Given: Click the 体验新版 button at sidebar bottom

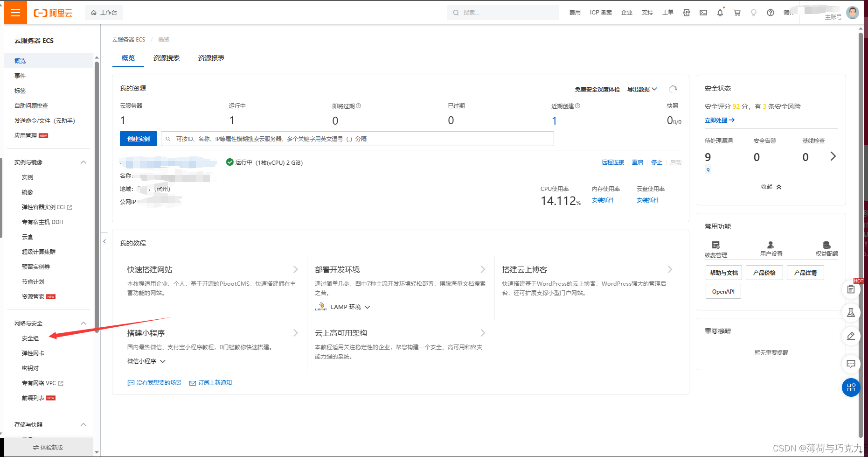Looking at the screenshot, I should (x=48, y=447).
